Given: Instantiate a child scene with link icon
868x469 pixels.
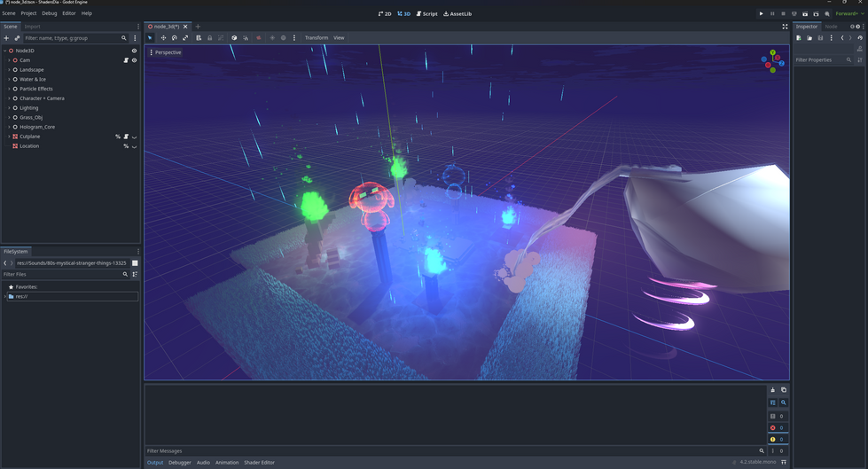Looking at the screenshot, I should coord(17,38).
